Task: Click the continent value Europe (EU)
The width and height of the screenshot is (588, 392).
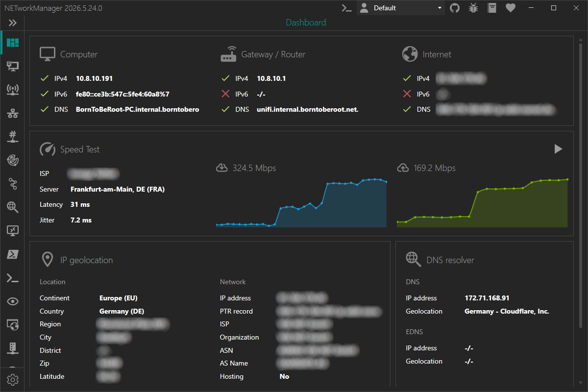Action: point(119,298)
